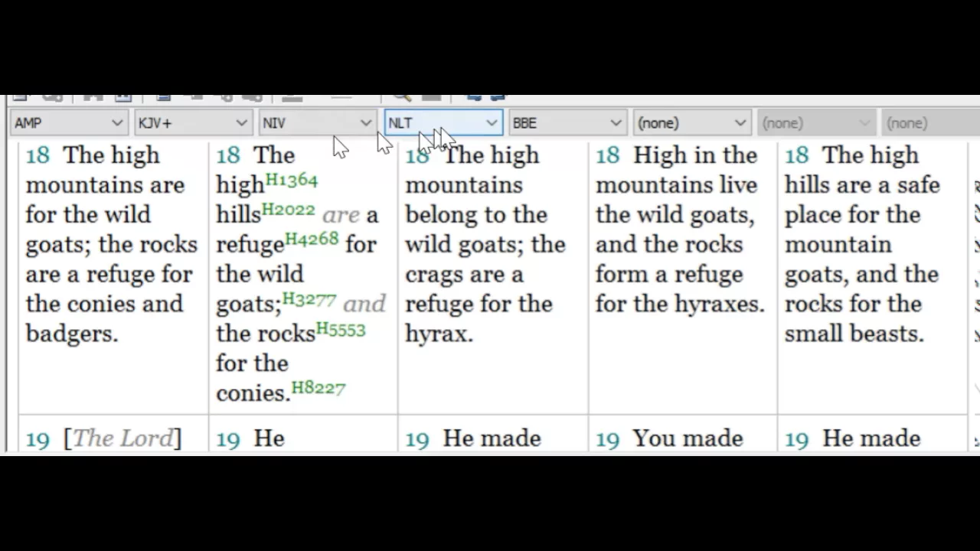Click Strong's number H2022
Screen dimensions: 980x551
[289, 210]
